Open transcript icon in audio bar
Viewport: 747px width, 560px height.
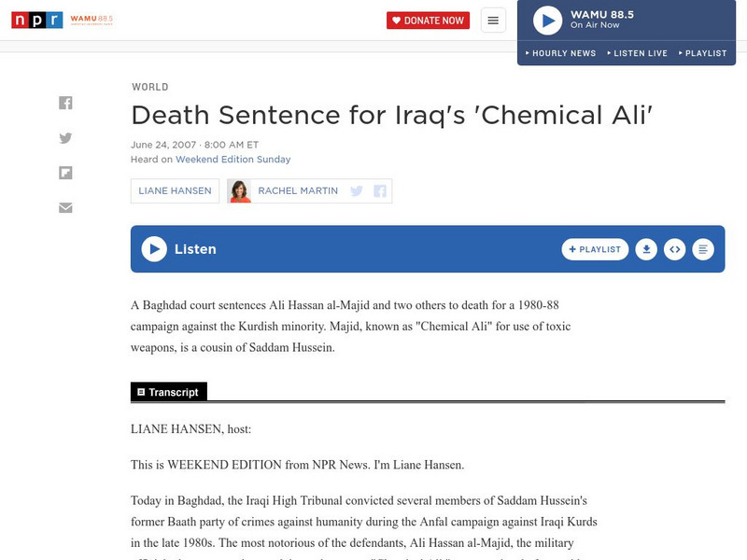coord(703,249)
